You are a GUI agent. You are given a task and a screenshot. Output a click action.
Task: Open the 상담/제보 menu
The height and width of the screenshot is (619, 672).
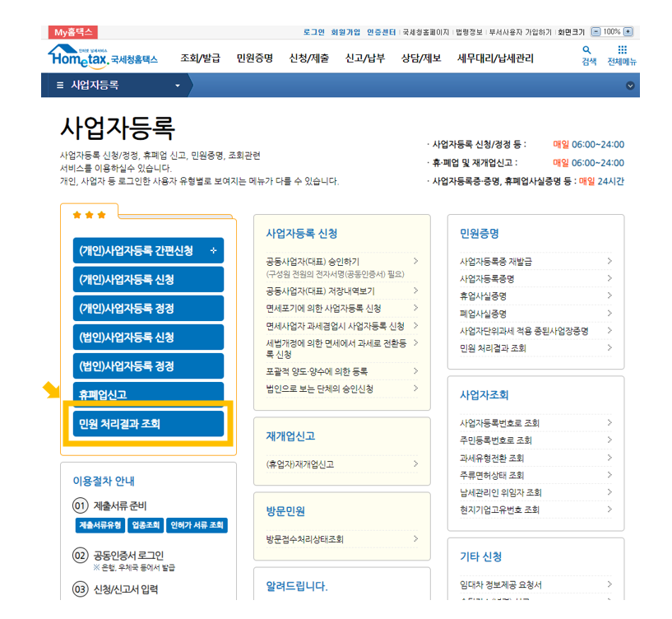421,58
